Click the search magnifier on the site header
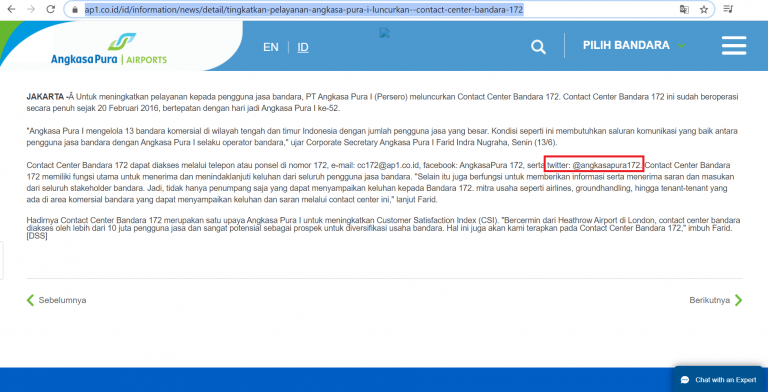 pyautogui.click(x=538, y=47)
